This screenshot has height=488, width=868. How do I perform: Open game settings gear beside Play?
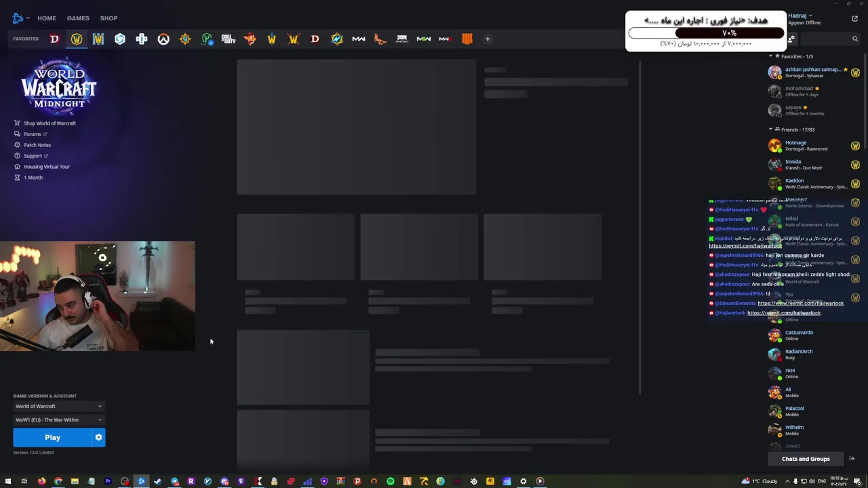click(98, 437)
